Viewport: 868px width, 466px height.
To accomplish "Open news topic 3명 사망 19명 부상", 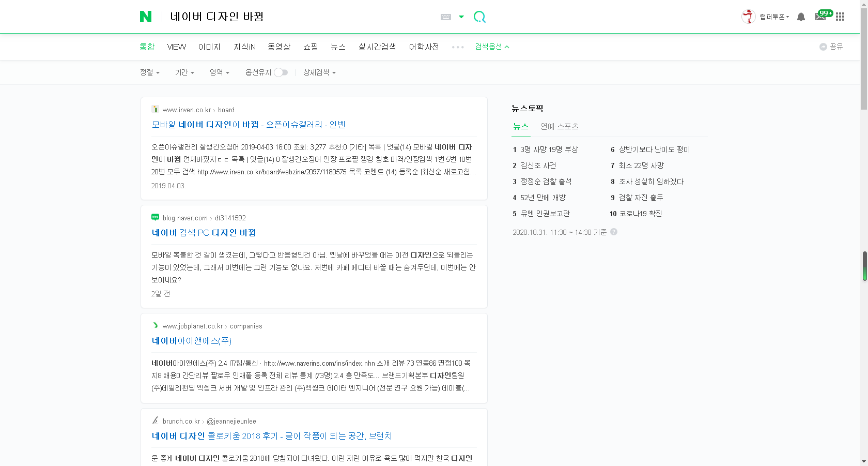I will [549, 149].
